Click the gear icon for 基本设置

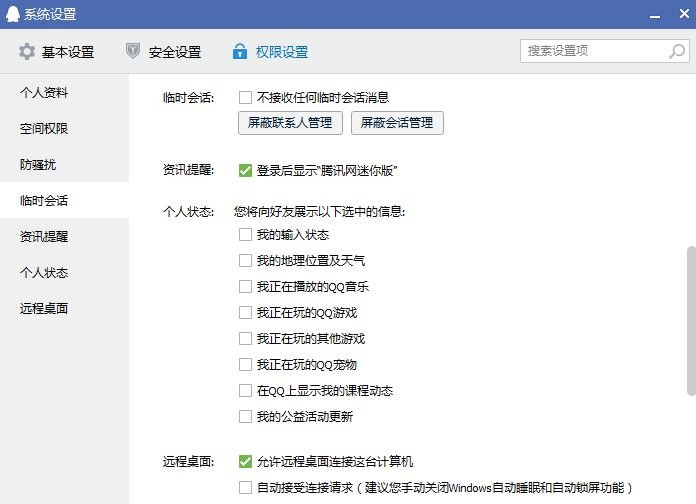27,52
